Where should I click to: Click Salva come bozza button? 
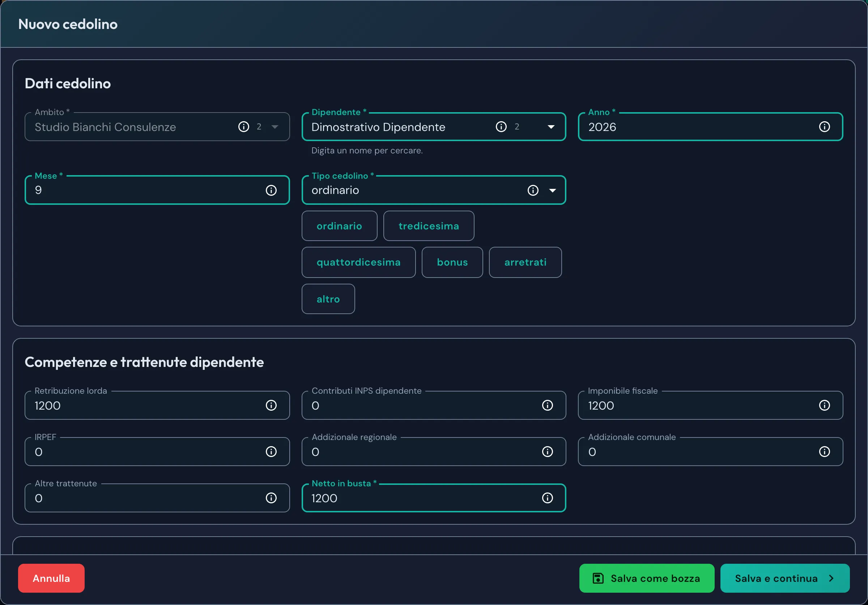646,578
